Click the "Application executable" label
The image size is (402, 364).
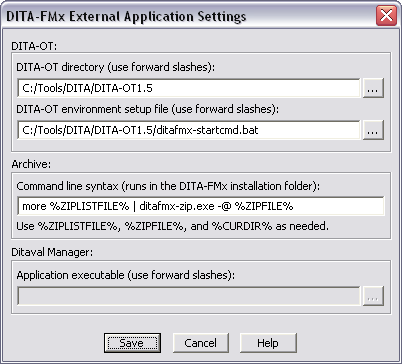(125, 275)
